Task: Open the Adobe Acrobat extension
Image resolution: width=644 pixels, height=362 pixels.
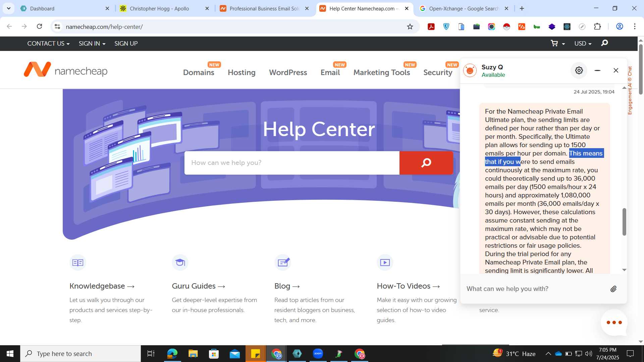Action: click(x=431, y=26)
